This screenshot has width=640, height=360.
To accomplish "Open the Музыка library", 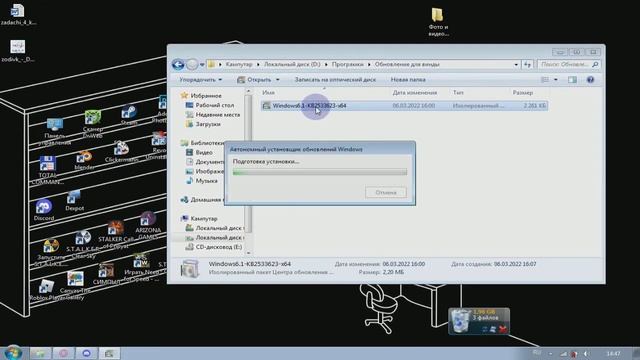I will (206, 181).
